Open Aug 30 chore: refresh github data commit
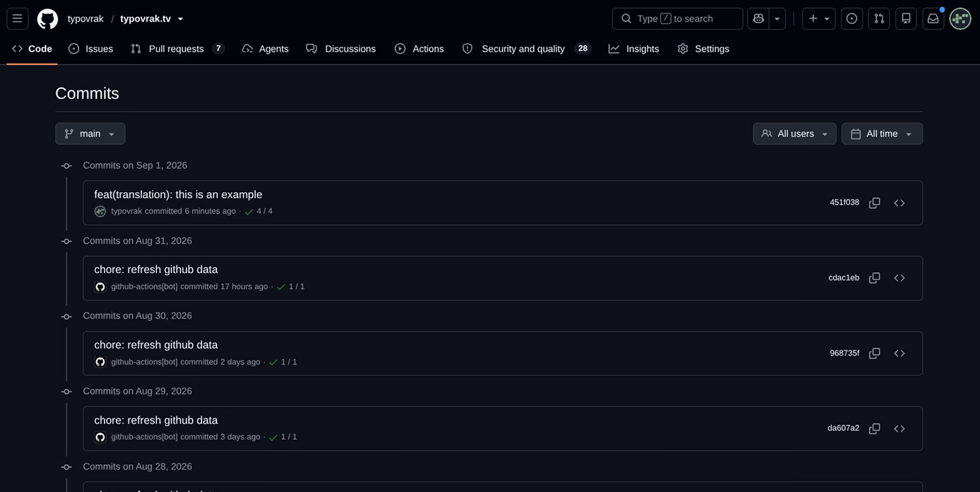The width and height of the screenshot is (980, 492). point(156,345)
